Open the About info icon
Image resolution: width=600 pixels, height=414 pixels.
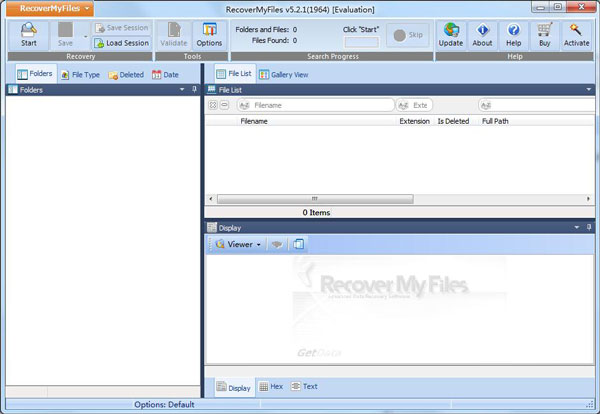pyautogui.click(x=482, y=35)
